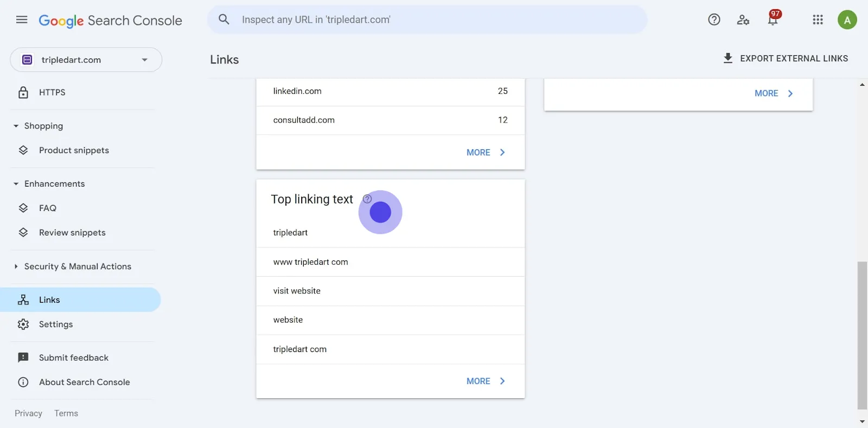Click the About Search Console info icon
868x428 pixels.
[x=23, y=382]
